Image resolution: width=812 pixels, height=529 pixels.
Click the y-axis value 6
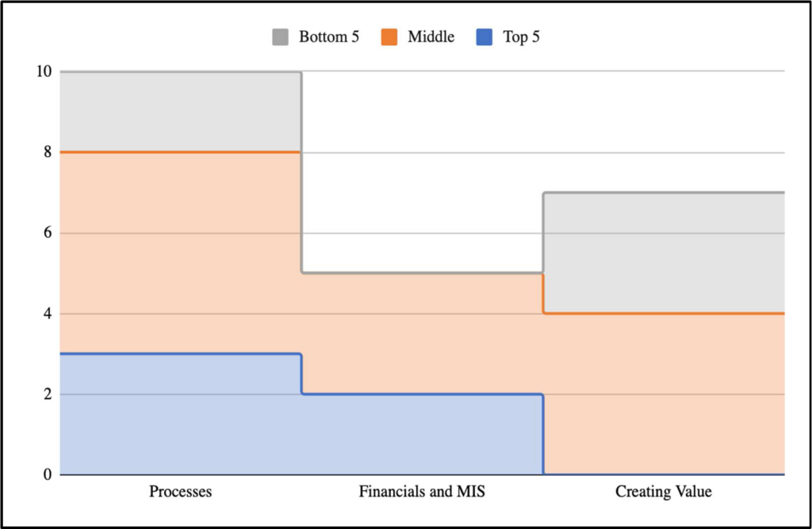coord(48,232)
